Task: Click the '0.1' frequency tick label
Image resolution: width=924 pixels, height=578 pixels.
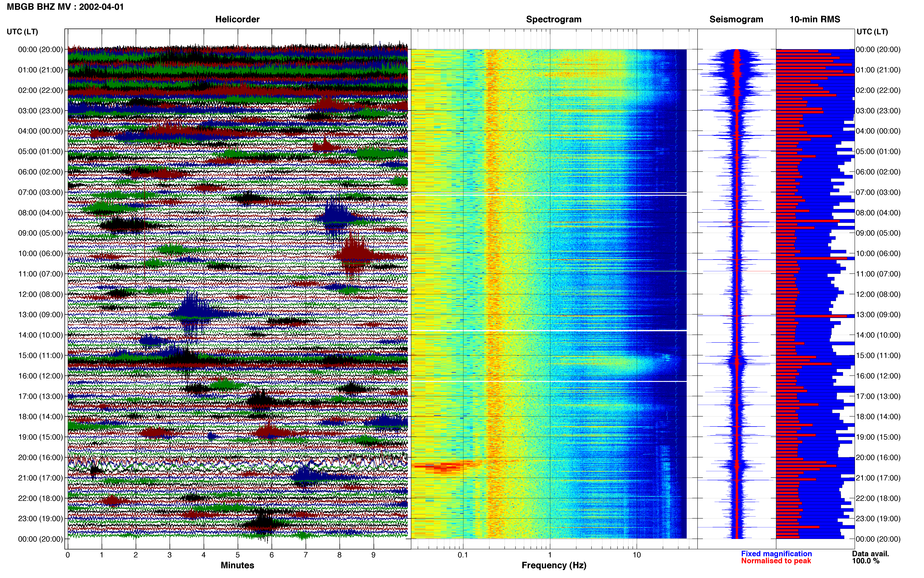Action: (x=463, y=555)
